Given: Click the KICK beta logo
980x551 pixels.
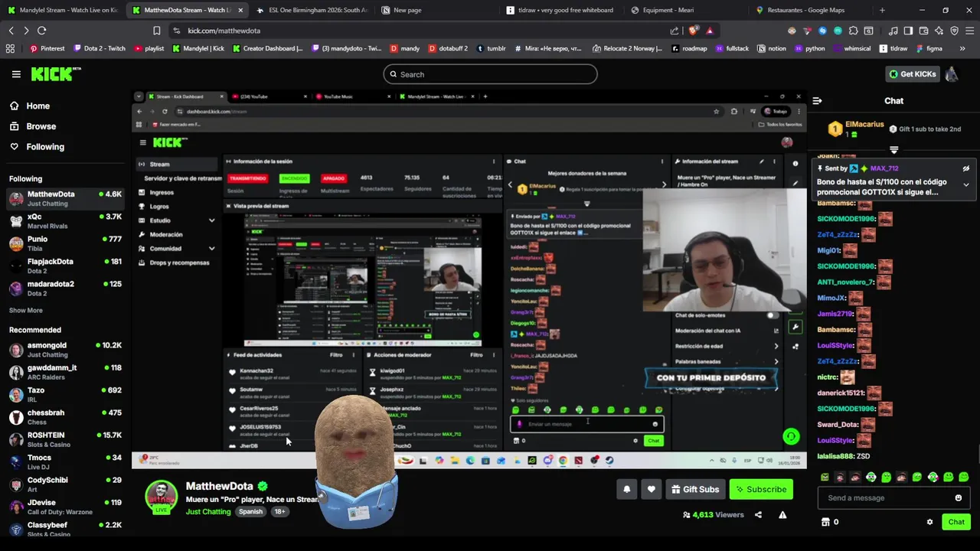Looking at the screenshot, I should [56, 74].
